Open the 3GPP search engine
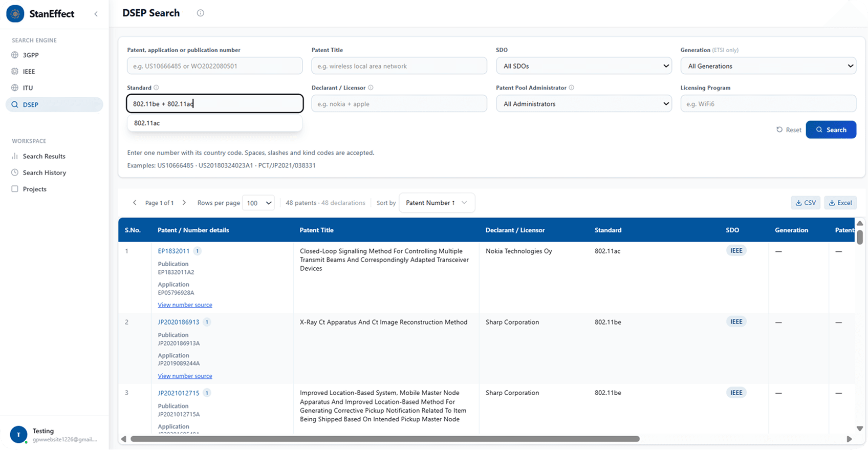Screen dimensions: 868x450 click(54, 55)
